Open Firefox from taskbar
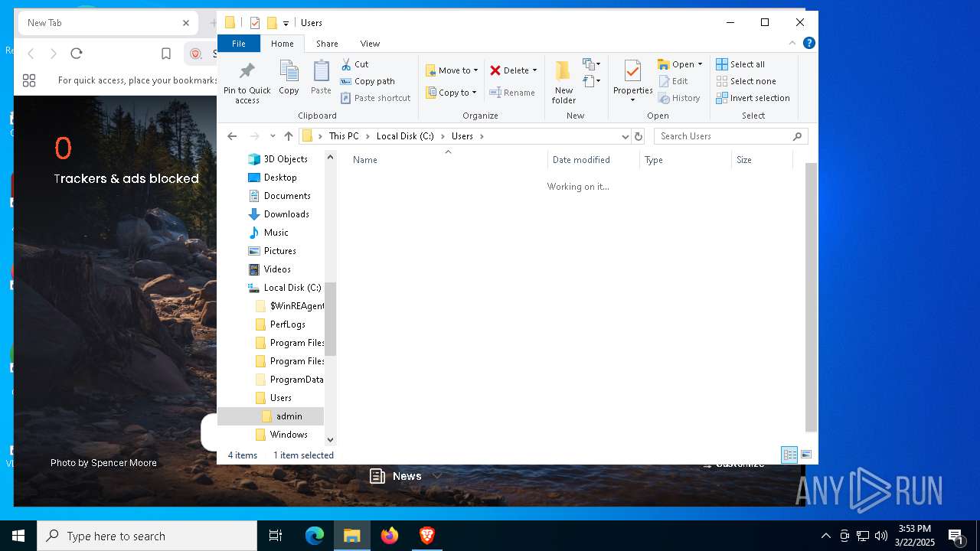 click(x=390, y=536)
